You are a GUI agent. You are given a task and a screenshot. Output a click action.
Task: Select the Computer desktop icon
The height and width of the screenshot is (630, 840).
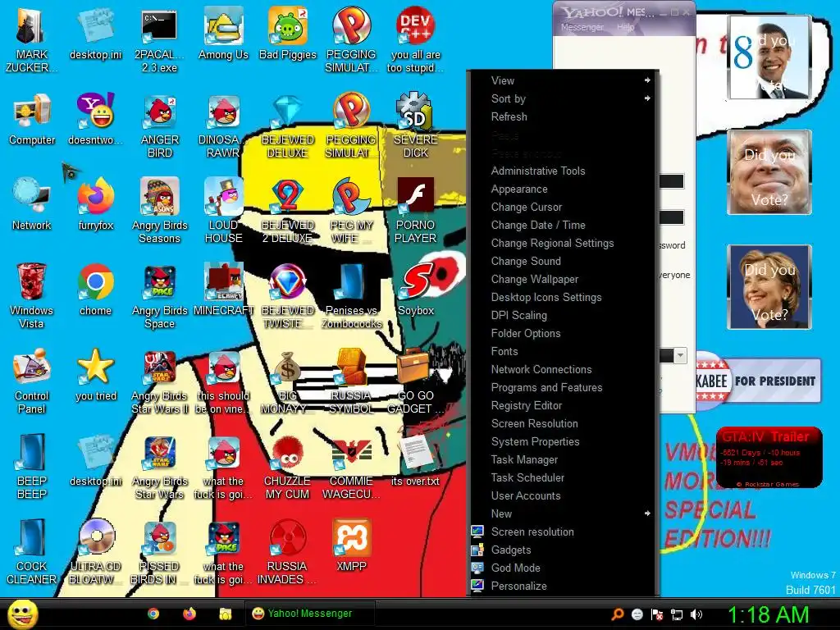point(32,119)
